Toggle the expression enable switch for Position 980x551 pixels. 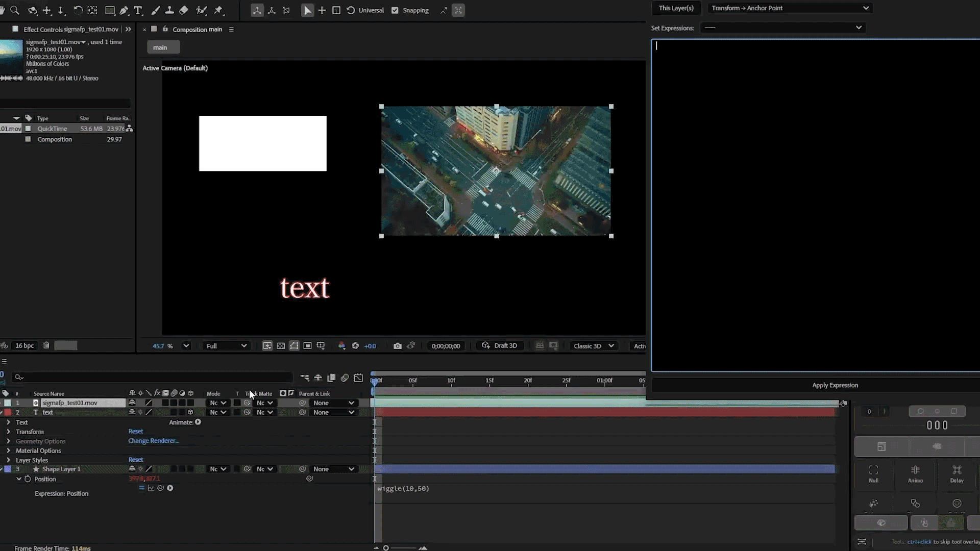[141, 488]
